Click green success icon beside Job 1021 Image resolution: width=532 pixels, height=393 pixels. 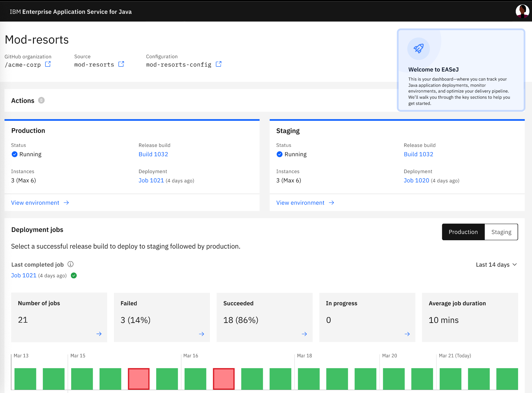click(74, 275)
